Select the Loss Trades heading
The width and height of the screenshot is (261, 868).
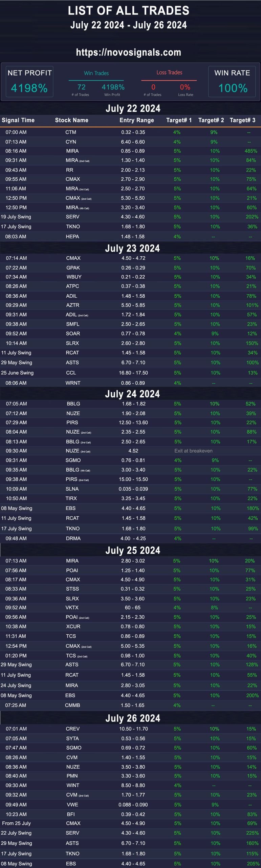[169, 73]
